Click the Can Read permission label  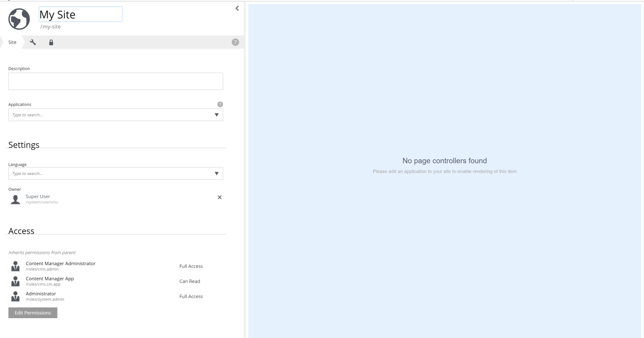(x=189, y=281)
